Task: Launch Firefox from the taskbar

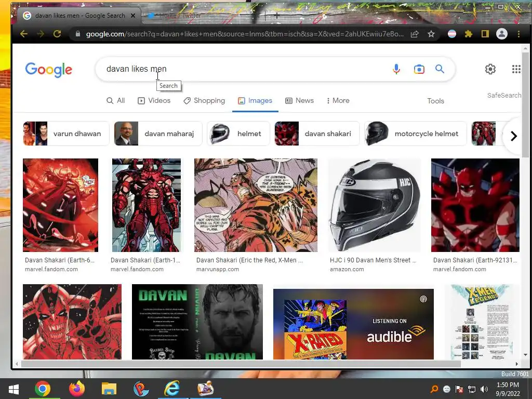Action: tap(77, 389)
